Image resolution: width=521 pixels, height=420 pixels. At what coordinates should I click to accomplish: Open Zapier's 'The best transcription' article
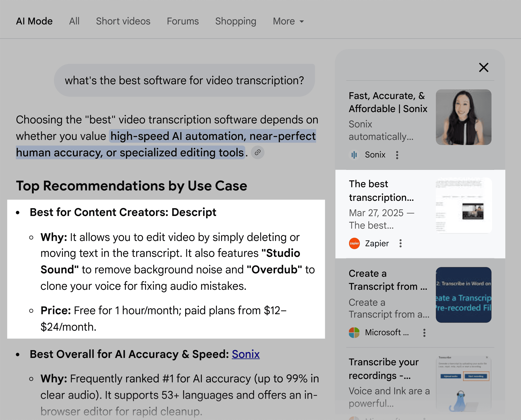coord(381,191)
